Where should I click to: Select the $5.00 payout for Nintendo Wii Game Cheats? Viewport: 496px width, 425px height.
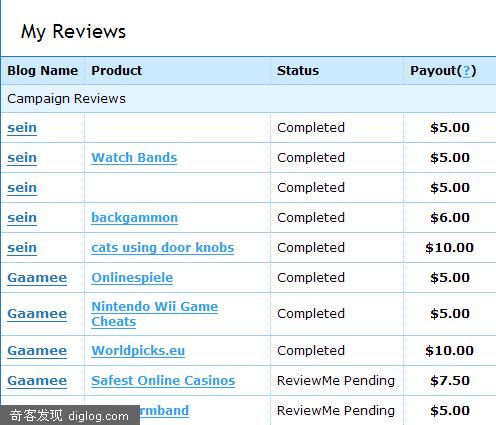450,314
